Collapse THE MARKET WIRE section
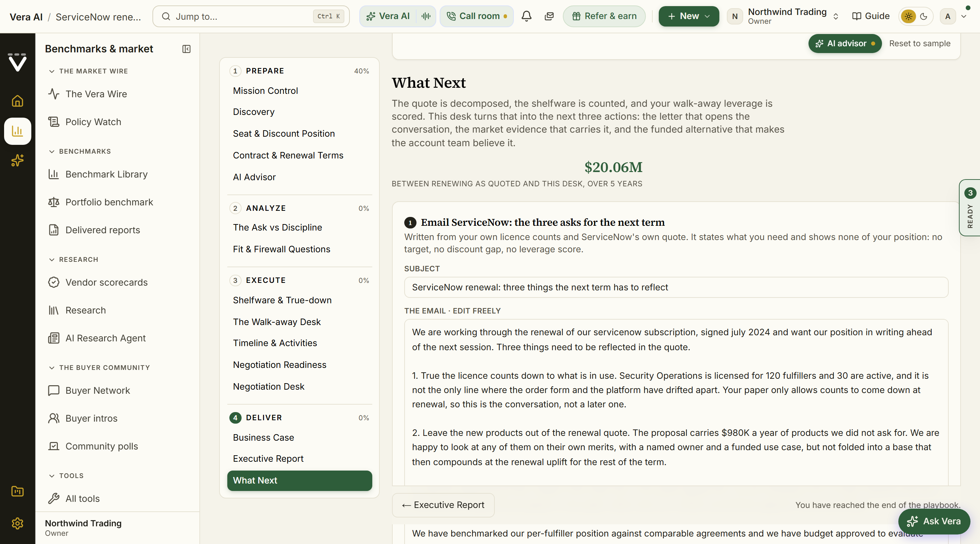980x544 pixels. (88, 71)
